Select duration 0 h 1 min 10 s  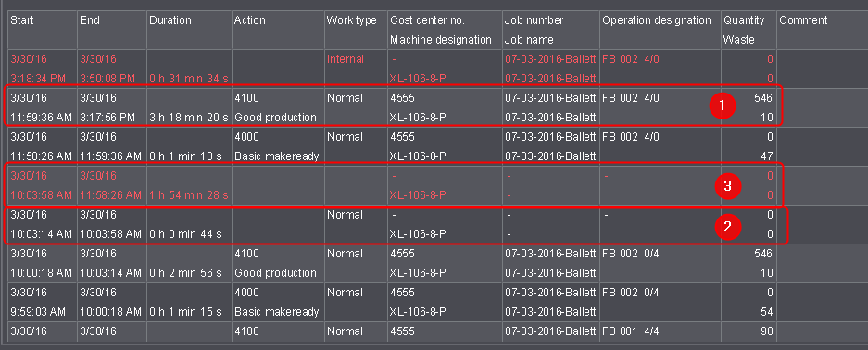pyautogui.click(x=185, y=156)
